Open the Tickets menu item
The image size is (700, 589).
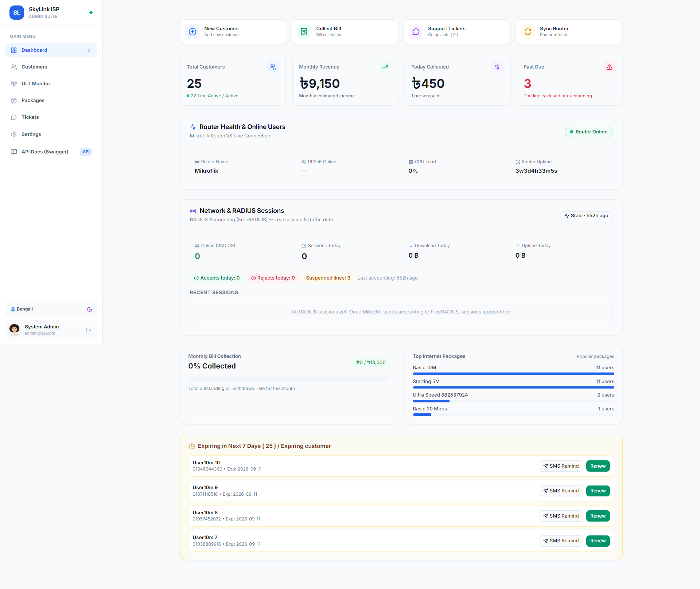(x=51, y=117)
